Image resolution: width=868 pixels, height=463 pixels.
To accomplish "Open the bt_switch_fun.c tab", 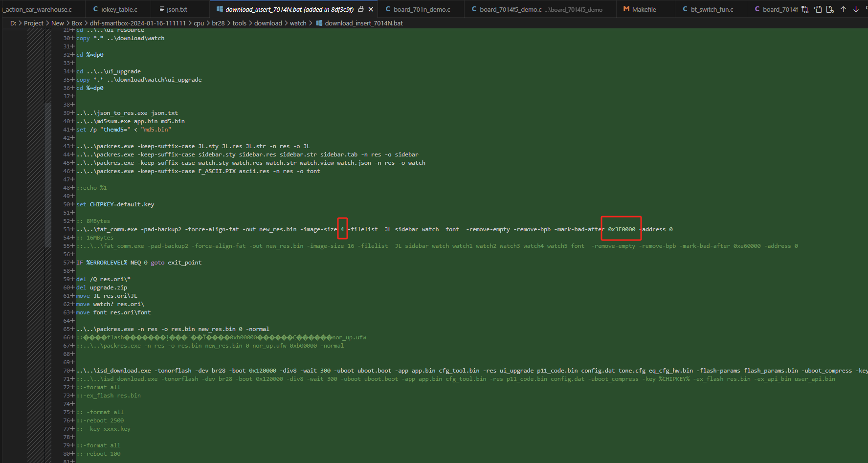I will pyautogui.click(x=712, y=9).
